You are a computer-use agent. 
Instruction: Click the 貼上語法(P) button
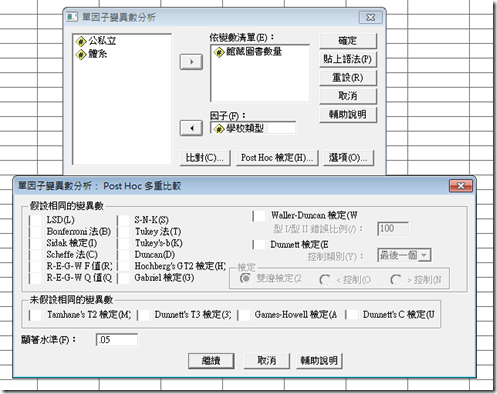[x=348, y=59]
